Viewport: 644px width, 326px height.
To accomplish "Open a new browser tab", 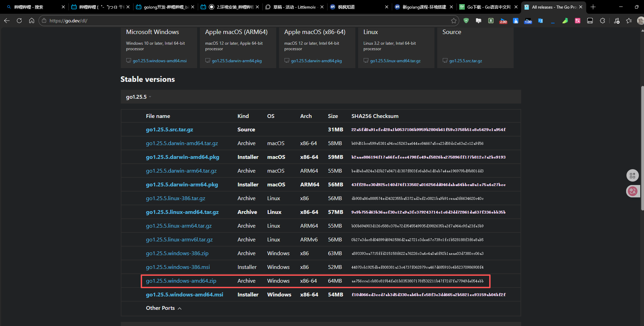I will coord(593,7).
